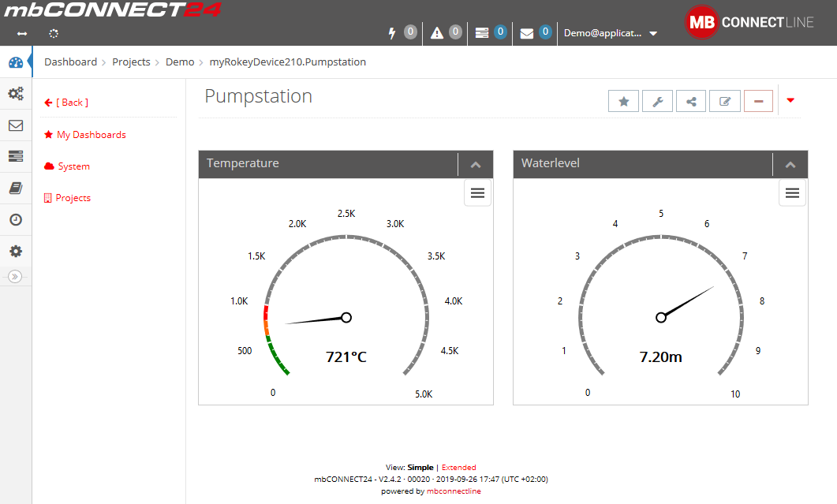Click the edit pencil button

[x=725, y=101]
